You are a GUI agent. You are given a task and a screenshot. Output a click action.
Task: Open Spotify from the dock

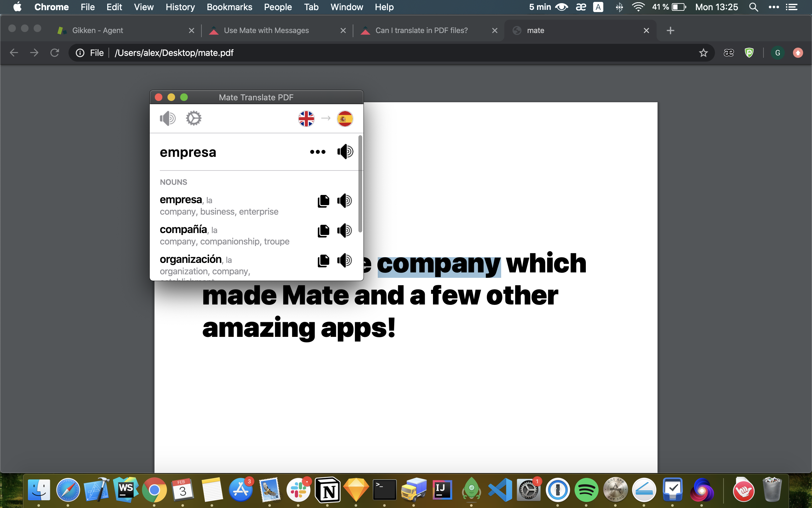click(586, 490)
